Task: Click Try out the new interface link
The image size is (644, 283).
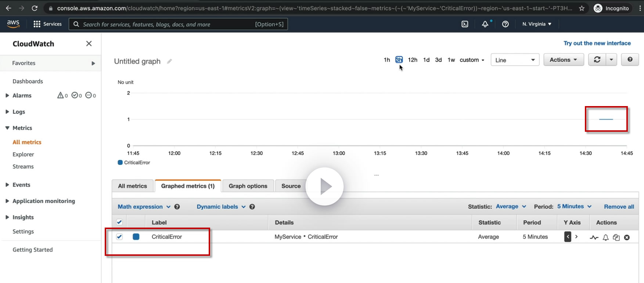Action: pyautogui.click(x=597, y=43)
